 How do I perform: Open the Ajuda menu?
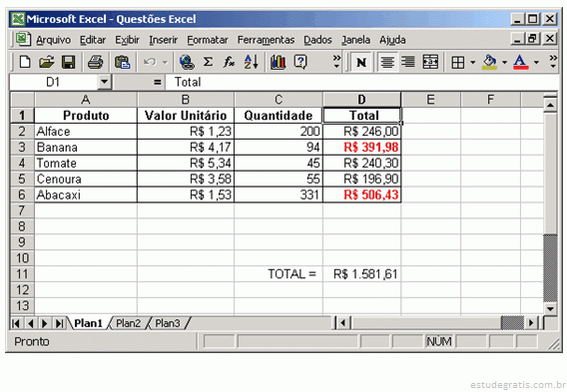(x=392, y=40)
